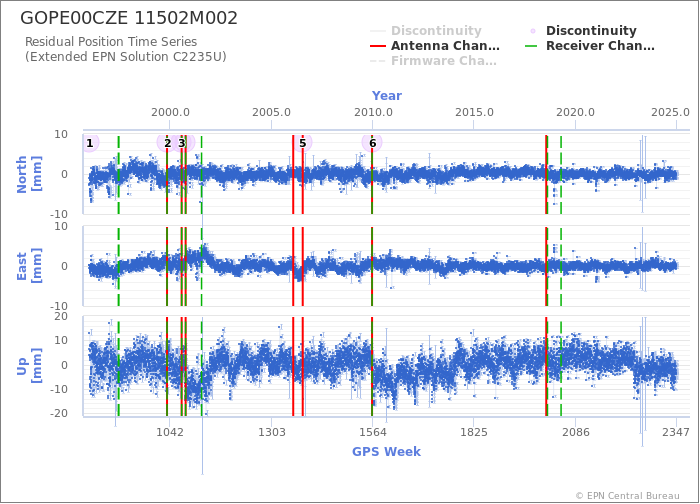The image size is (700, 504).
Task: Toggle Antenna Change legend series
Action: click(435, 46)
